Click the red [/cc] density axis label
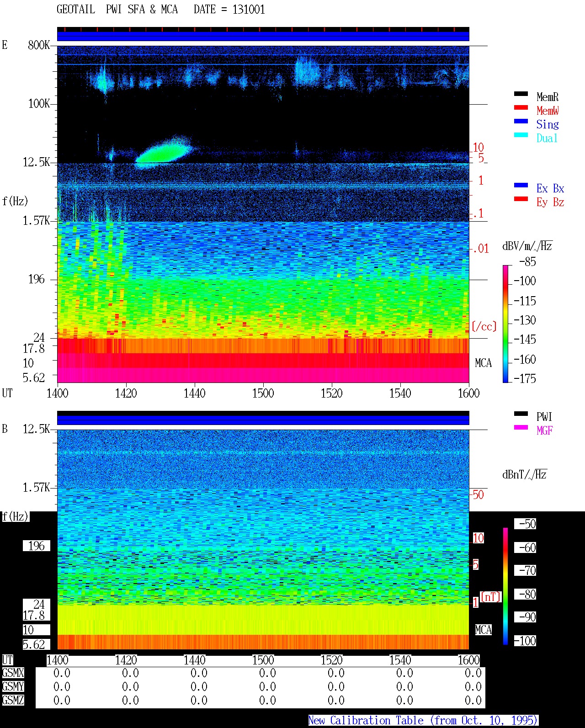This screenshot has height=728, width=585. click(484, 326)
